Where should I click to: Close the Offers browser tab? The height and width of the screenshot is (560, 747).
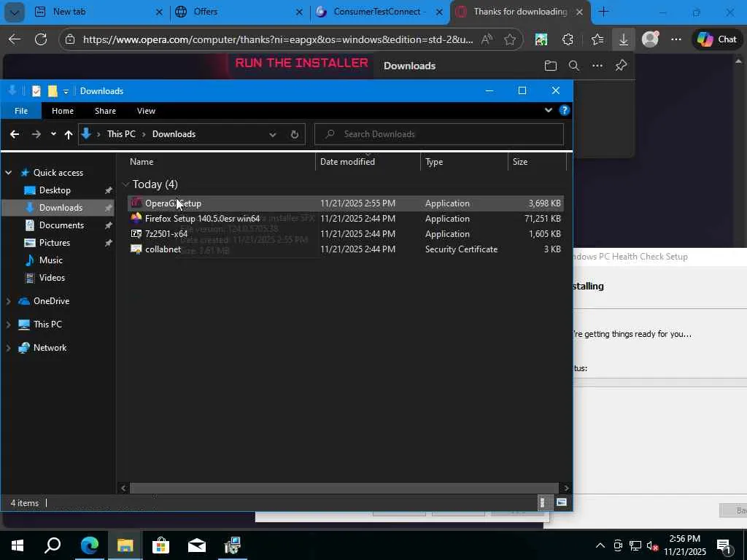(299, 12)
